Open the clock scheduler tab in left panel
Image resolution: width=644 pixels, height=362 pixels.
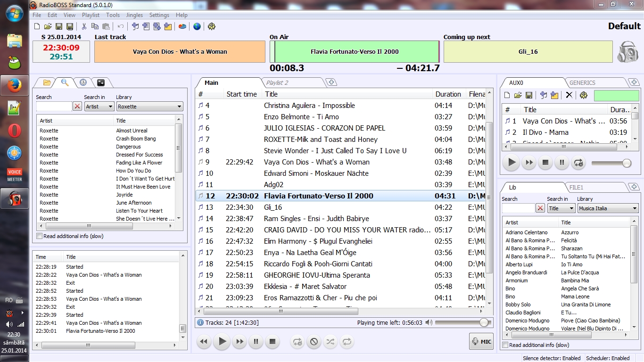pyautogui.click(x=83, y=82)
